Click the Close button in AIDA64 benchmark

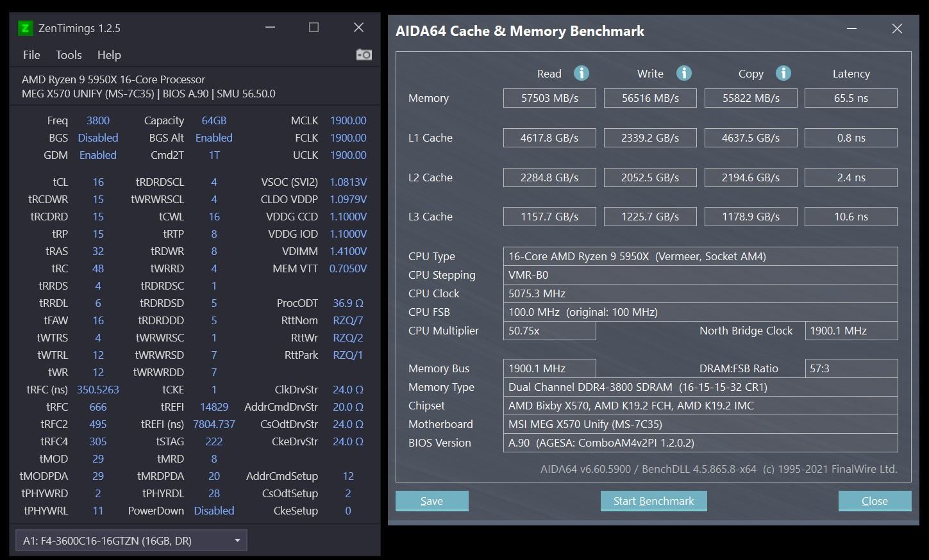click(875, 501)
